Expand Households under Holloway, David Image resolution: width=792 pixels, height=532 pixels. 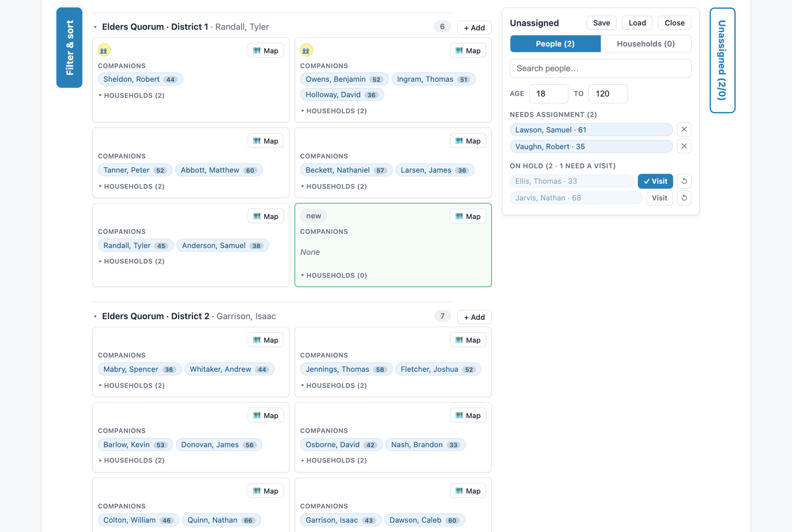tap(334, 111)
